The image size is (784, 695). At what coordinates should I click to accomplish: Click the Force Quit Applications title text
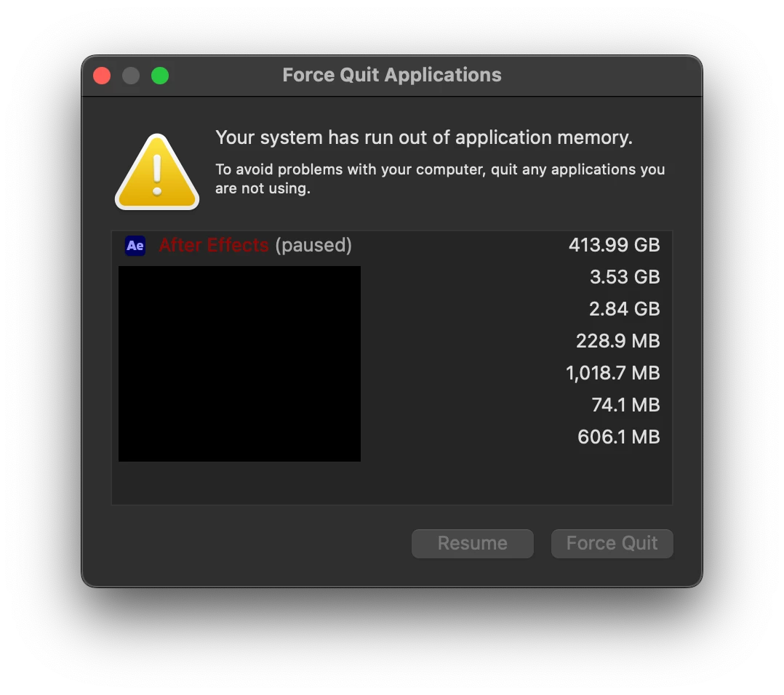click(392, 75)
